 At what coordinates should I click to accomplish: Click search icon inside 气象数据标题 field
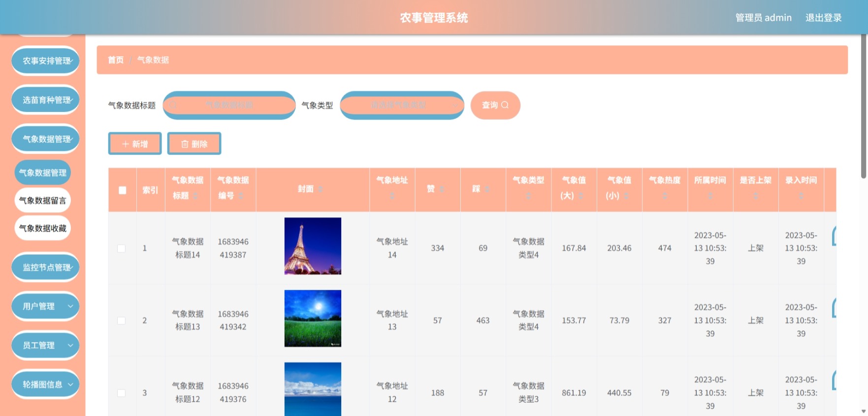click(x=173, y=104)
